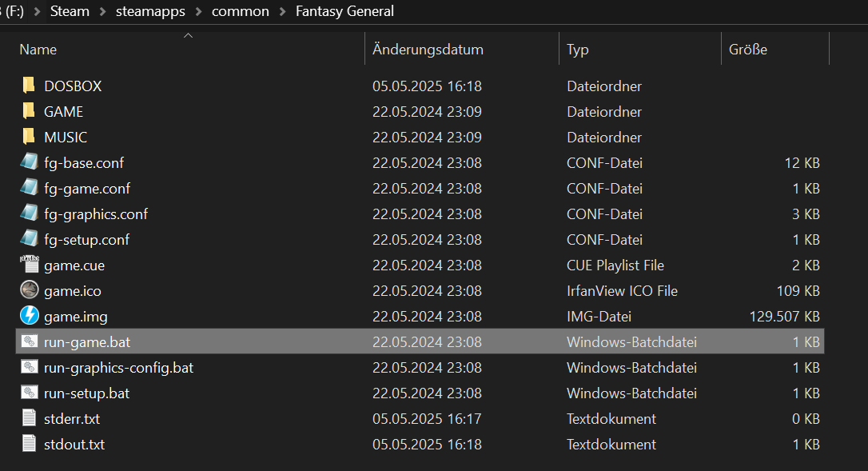Select file name fg-setup.conf
868x471 pixels.
[87, 239]
